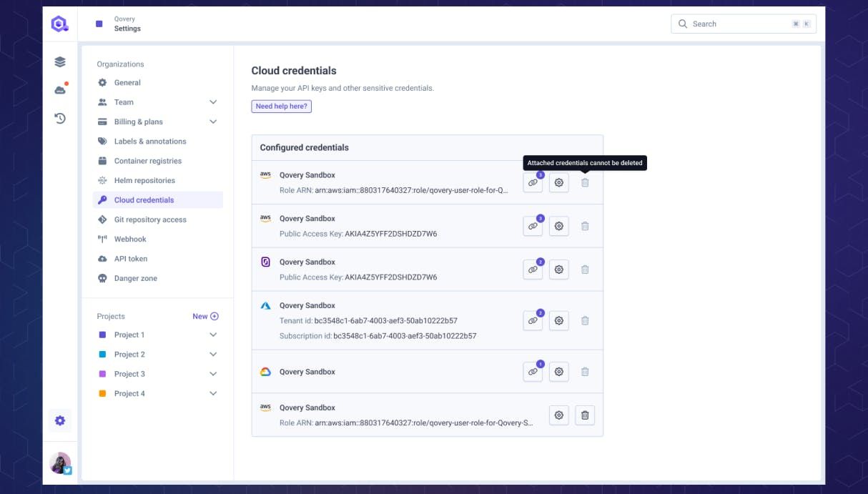
Task: Click the purple color swatch next to Project 1
Action: [x=102, y=335]
